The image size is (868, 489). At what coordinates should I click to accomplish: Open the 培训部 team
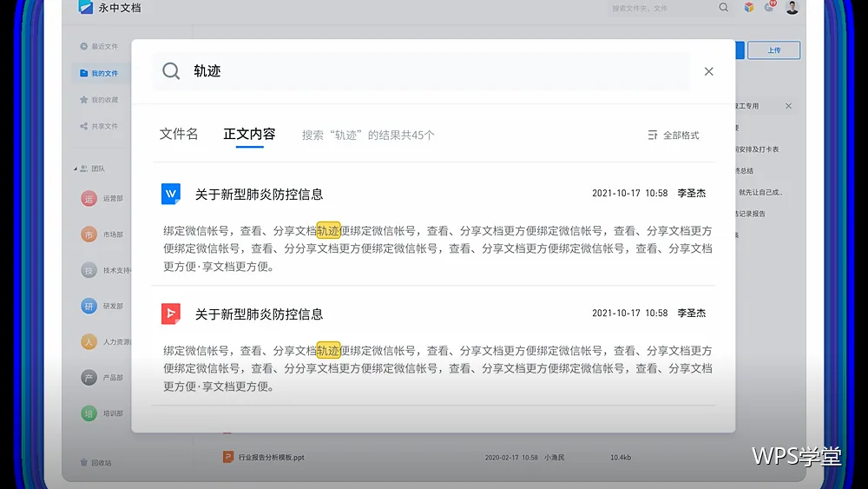[x=102, y=413]
